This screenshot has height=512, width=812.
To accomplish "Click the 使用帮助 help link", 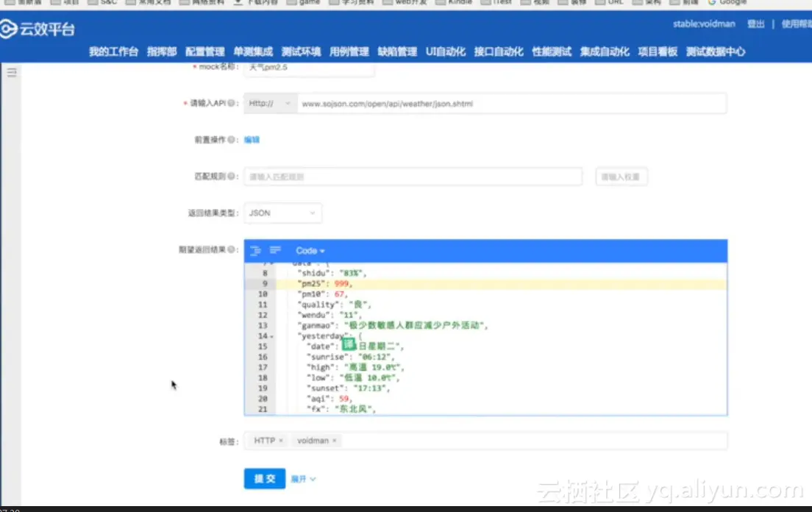I will [797, 24].
